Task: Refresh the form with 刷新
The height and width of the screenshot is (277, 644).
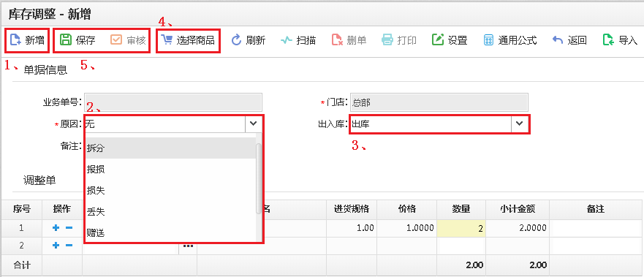Action: click(x=248, y=40)
